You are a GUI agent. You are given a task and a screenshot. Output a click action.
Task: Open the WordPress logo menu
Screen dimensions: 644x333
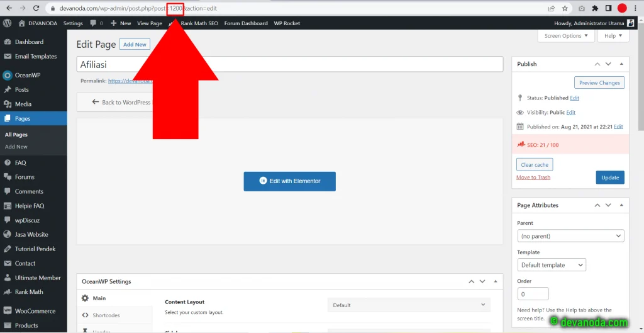(x=7, y=23)
